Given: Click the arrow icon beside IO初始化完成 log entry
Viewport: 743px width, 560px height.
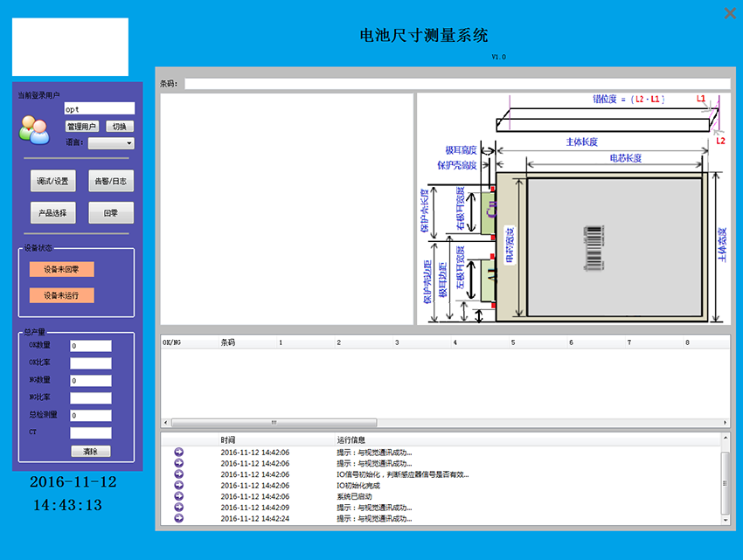Looking at the screenshot, I should (179, 486).
